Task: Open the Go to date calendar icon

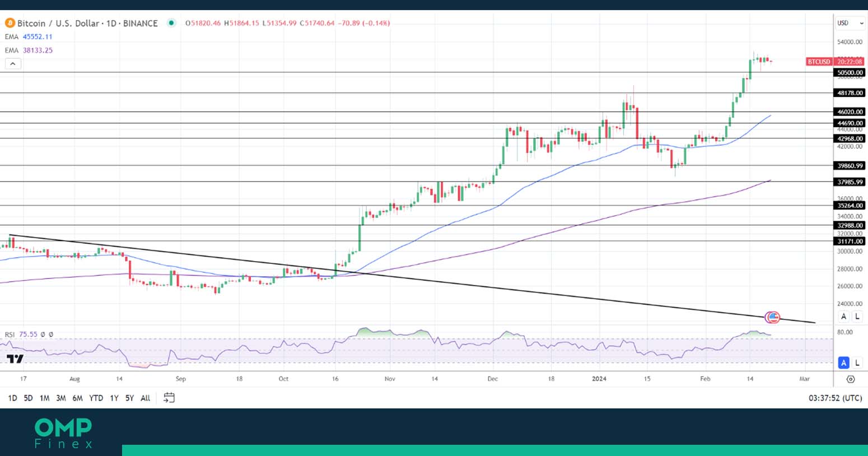Action: click(x=169, y=398)
